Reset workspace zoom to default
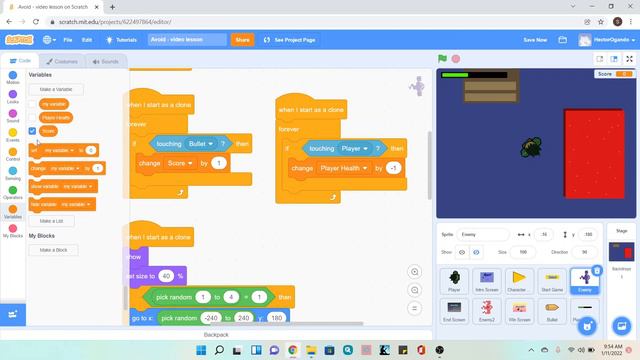The height and width of the screenshot is (360, 640). 415,308
